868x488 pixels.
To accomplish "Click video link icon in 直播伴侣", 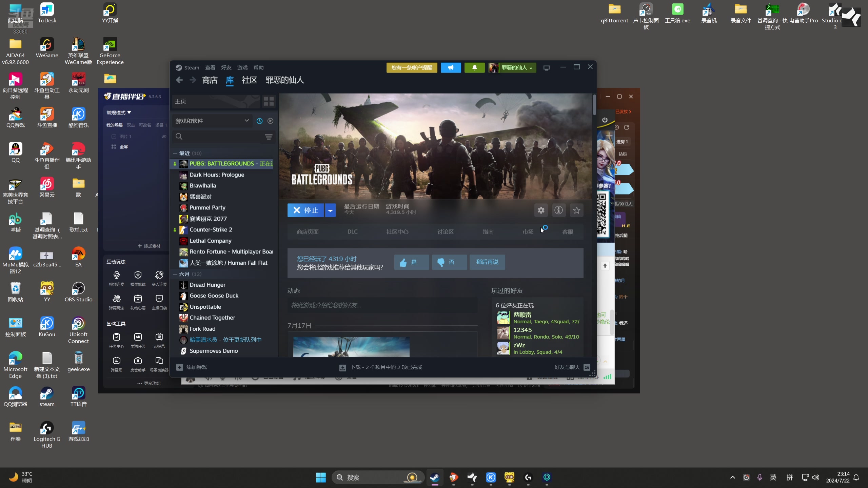I will point(116,278).
